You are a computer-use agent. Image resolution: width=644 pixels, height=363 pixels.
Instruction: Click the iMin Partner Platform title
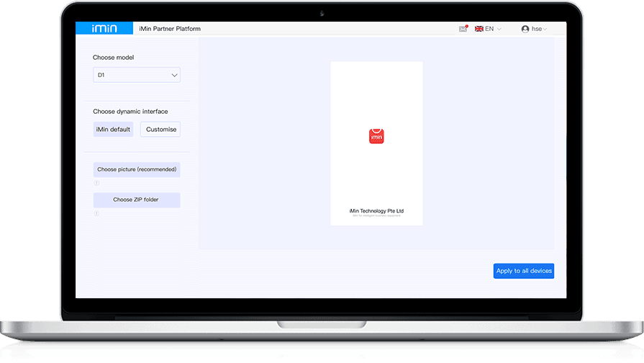click(x=171, y=29)
